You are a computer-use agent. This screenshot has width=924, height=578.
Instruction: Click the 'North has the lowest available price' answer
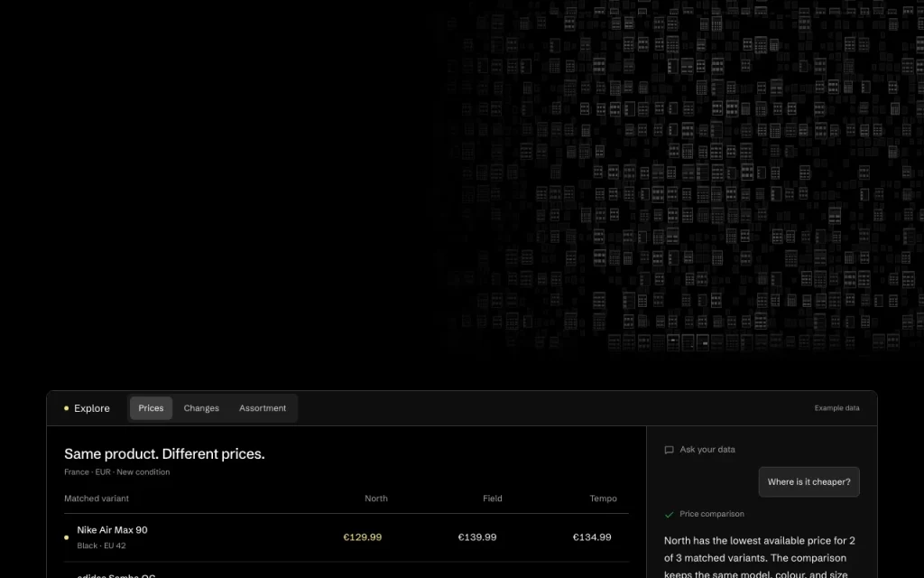(760, 557)
